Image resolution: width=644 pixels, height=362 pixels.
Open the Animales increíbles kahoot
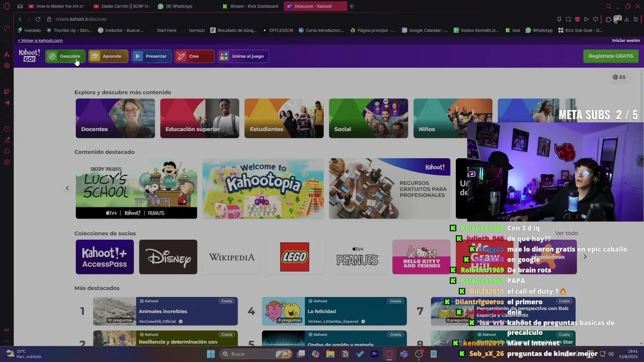tap(166, 311)
